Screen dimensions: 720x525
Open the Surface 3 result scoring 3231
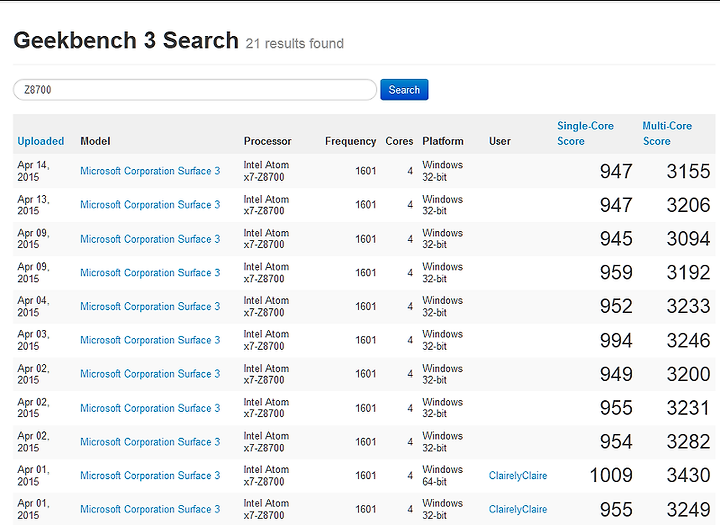point(150,408)
